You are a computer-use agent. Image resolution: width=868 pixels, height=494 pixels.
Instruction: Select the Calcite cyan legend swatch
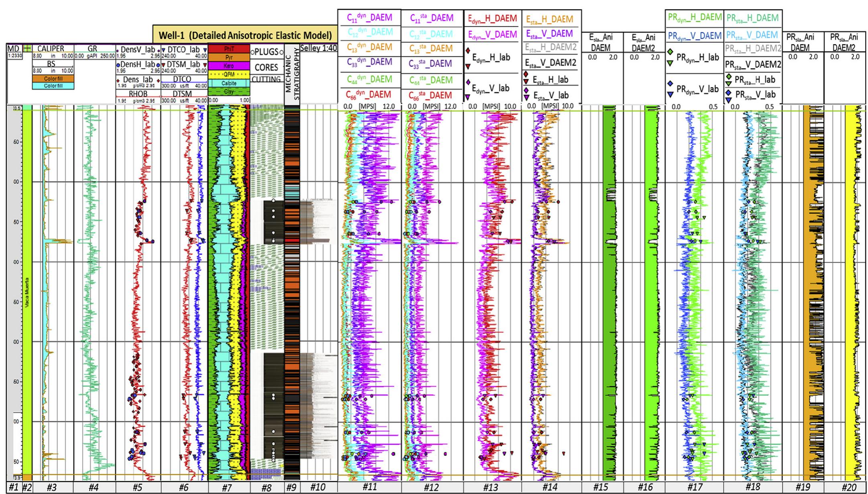(x=229, y=83)
